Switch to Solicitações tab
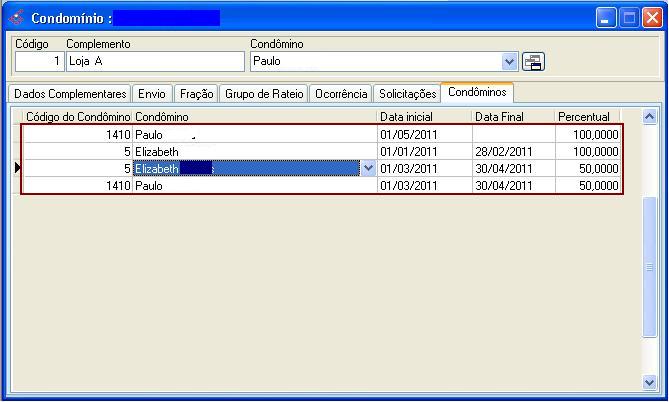 coord(407,94)
